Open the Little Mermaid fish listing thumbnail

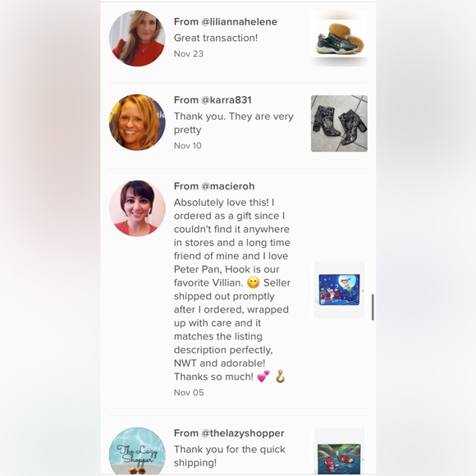tap(339, 451)
